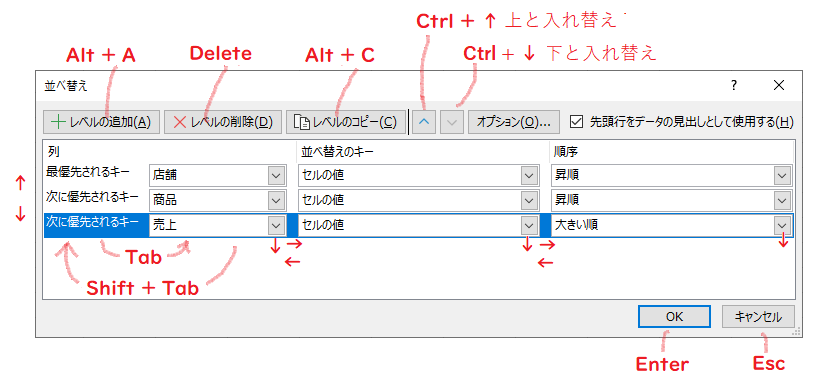This screenshot has height=387, width=816.
Task: Open the 店舗 column dropdown
Action: click(x=276, y=176)
